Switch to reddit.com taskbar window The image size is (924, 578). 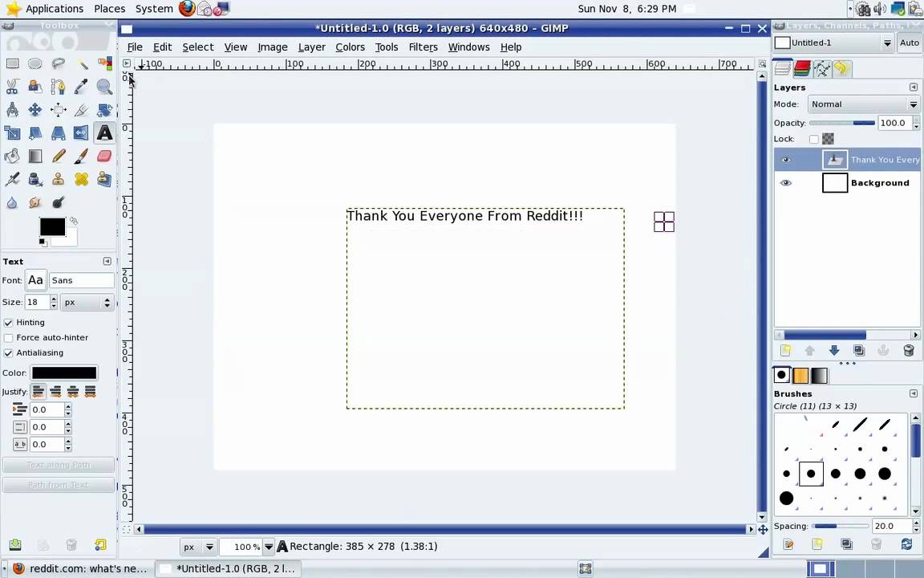click(79, 568)
